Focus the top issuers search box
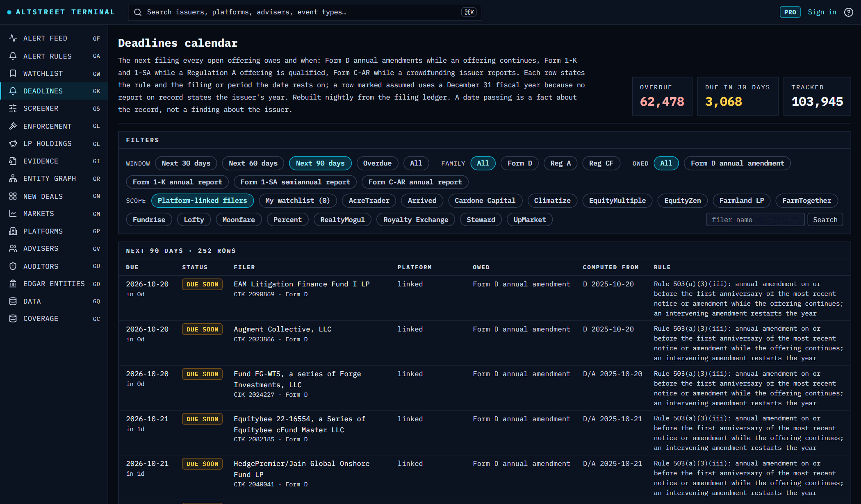This screenshot has height=504, width=861. point(305,12)
